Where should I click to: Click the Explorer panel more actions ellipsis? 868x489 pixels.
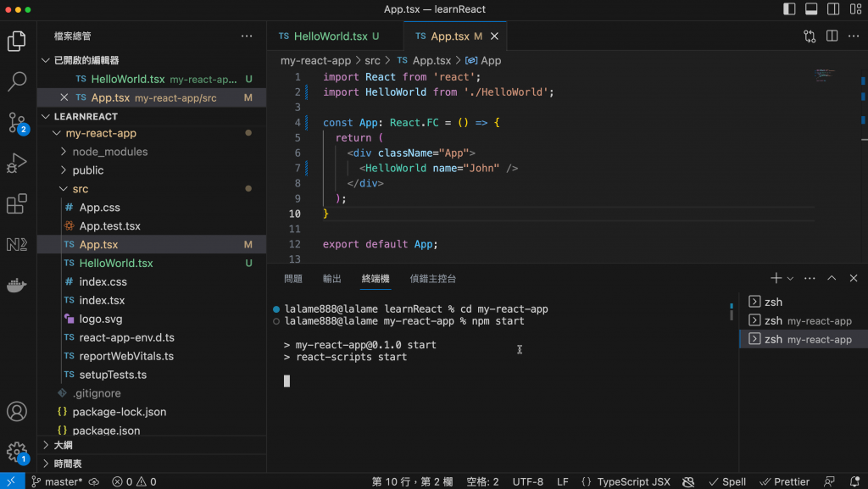(x=247, y=36)
